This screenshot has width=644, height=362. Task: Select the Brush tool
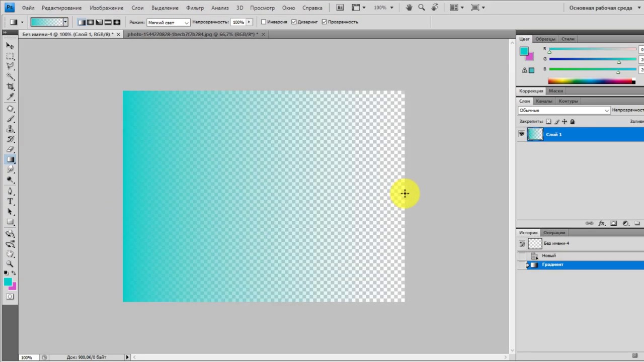click(10, 119)
